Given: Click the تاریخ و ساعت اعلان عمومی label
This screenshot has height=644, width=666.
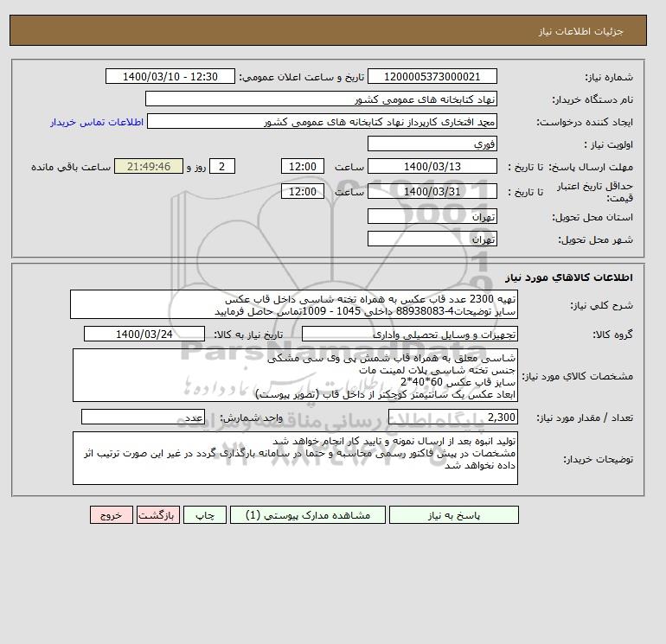Looking at the screenshot, I should point(302,77).
